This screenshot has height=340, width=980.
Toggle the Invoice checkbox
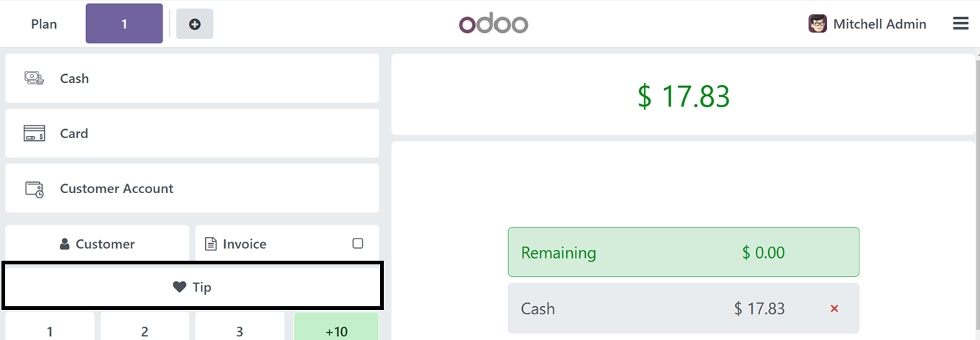[358, 244]
